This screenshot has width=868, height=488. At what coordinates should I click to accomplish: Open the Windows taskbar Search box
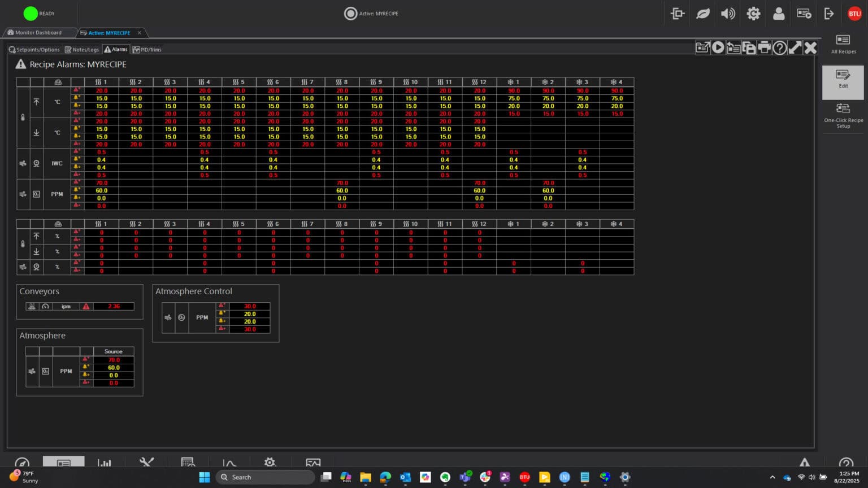coord(266,477)
